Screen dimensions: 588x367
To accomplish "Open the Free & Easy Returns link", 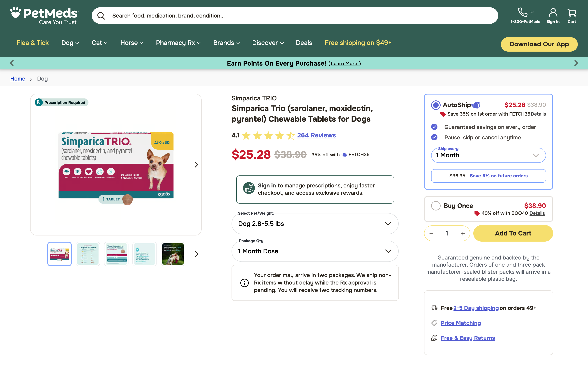I will tap(468, 338).
